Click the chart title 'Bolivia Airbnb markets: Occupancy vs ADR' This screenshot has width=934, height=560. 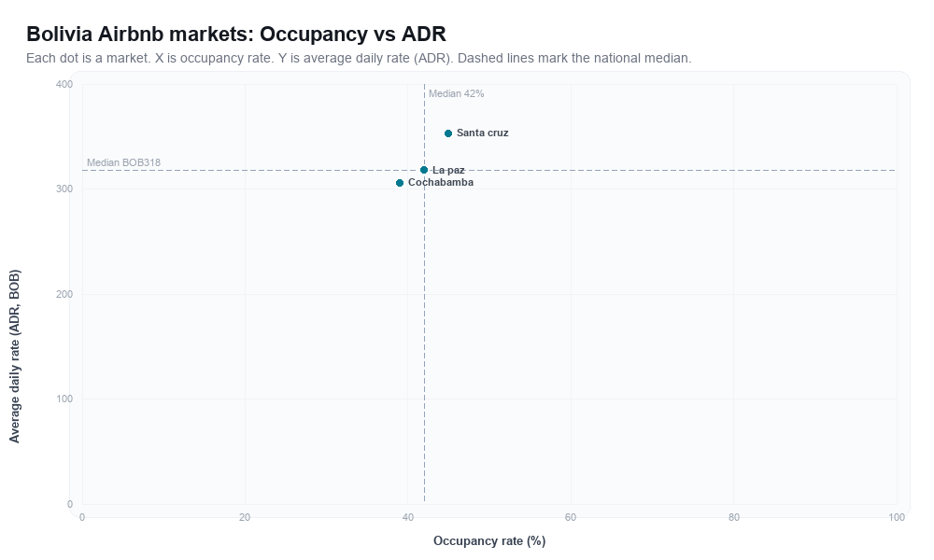(236, 34)
